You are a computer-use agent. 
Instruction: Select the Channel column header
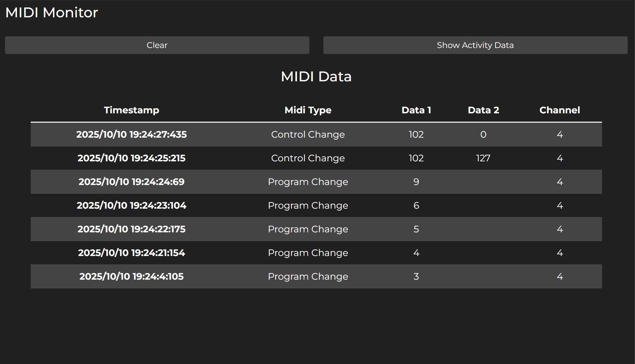pyautogui.click(x=559, y=110)
